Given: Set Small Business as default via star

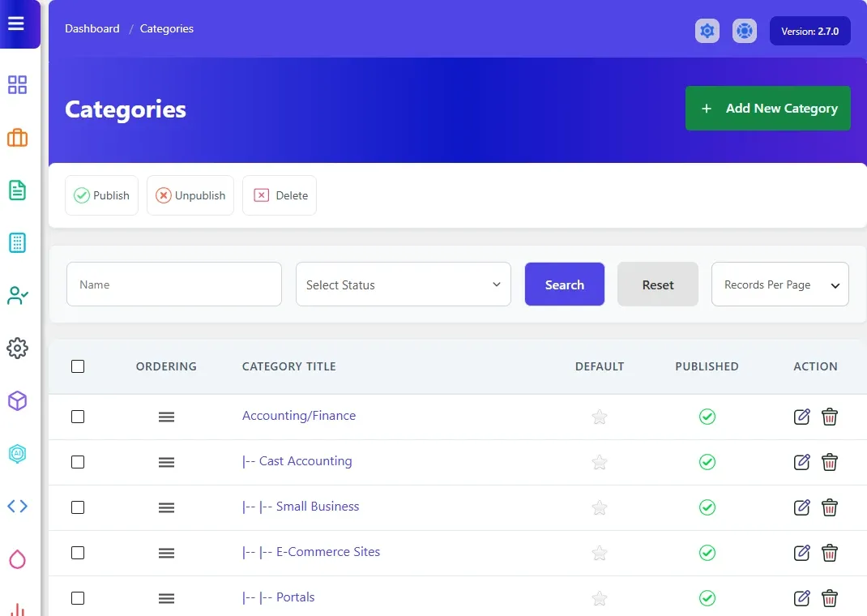Looking at the screenshot, I should coord(600,507).
